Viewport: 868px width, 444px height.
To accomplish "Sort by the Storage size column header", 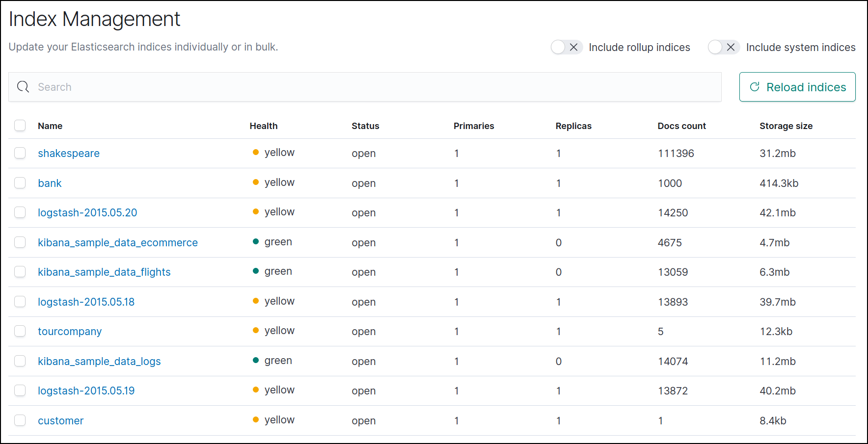I will point(786,126).
